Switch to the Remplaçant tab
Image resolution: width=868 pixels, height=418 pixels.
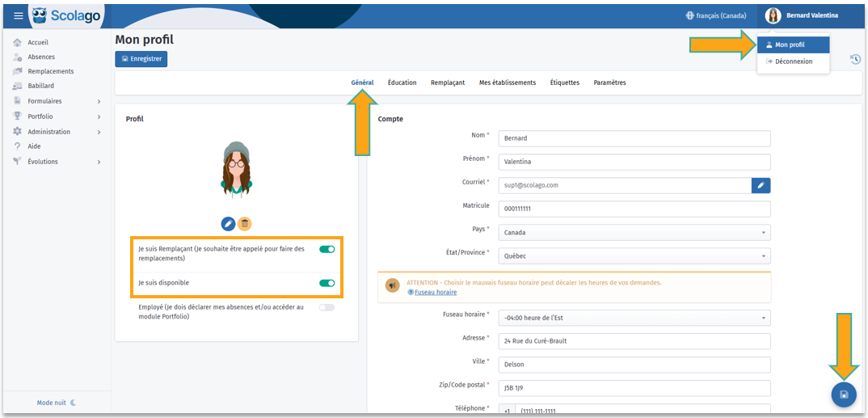pyautogui.click(x=448, y=82)
